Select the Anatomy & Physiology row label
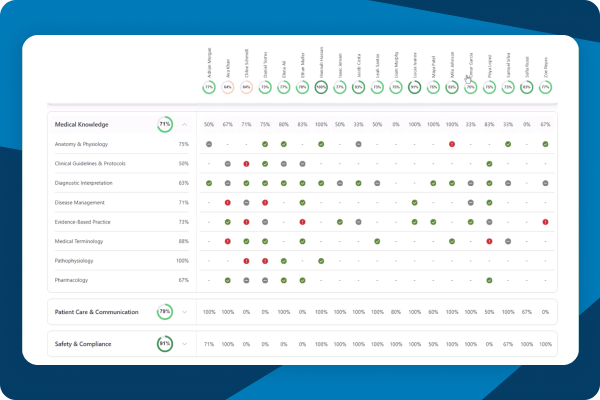The height and width of the screenshot is (400, 600). 81,144
